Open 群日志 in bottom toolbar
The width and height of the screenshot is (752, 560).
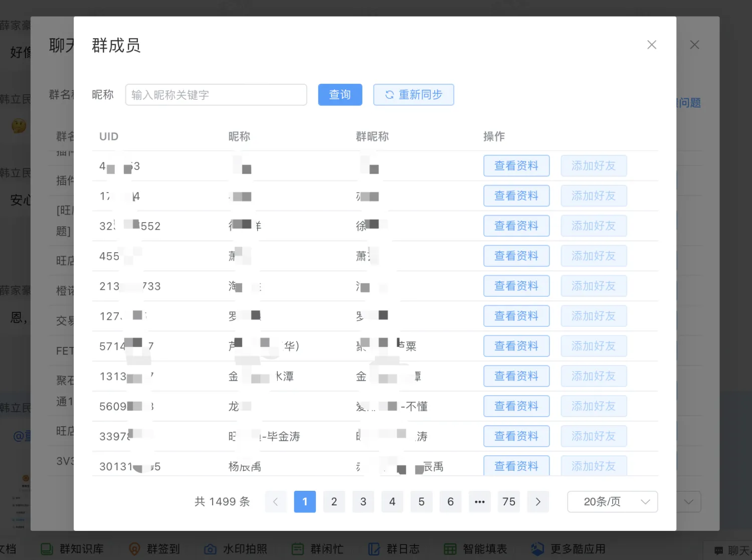394,549
